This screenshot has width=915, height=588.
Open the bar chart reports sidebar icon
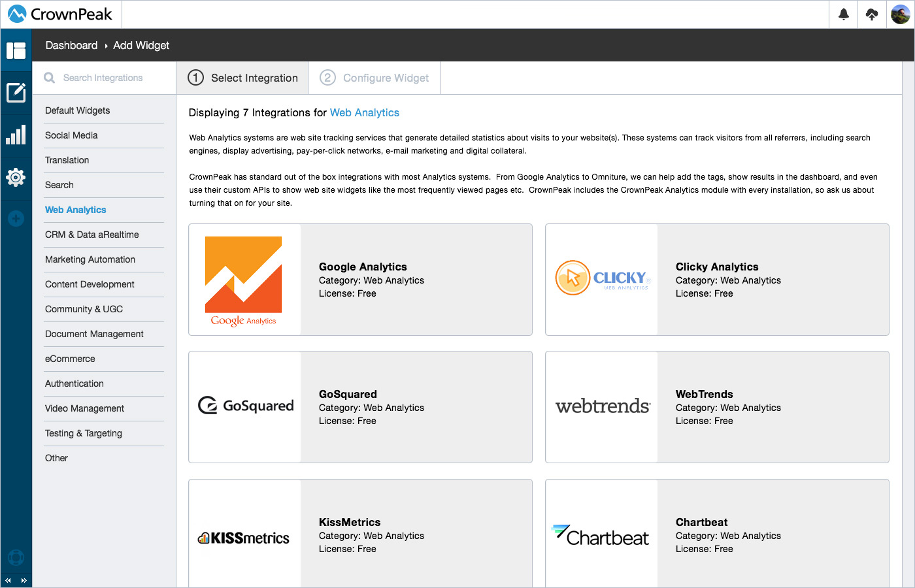[x=16, y=135]
